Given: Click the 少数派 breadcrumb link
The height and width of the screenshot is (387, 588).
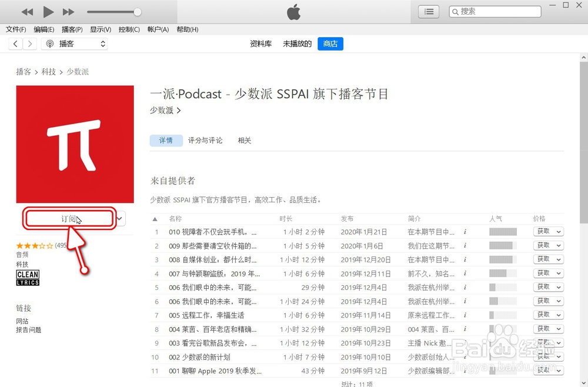Looking at the screenshot, I should [x=78, y=72].
